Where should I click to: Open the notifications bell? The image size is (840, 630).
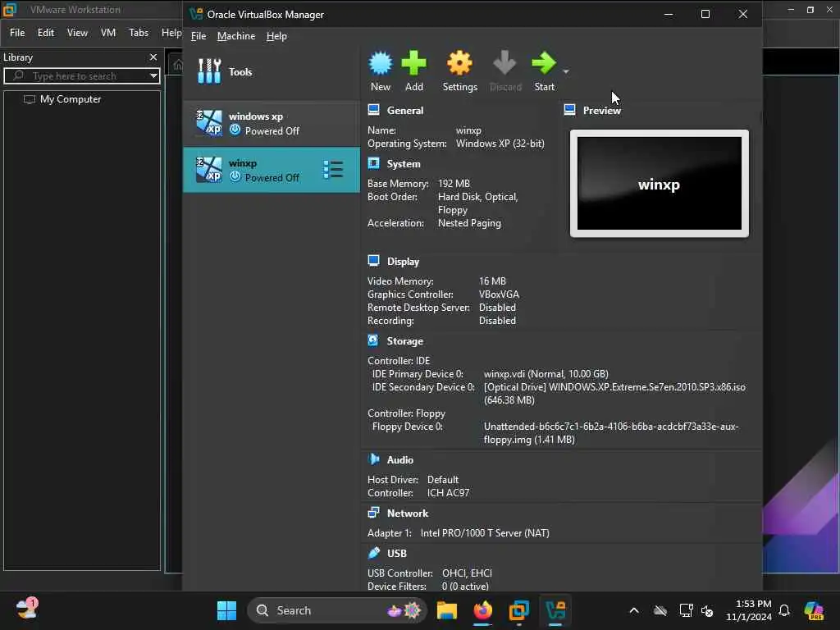coord(784,610)
